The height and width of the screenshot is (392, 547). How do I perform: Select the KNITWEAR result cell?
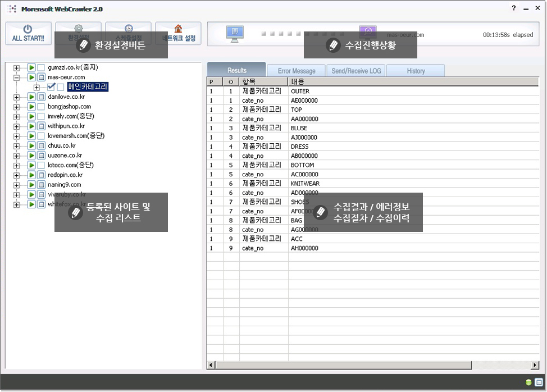pos(306,184)
